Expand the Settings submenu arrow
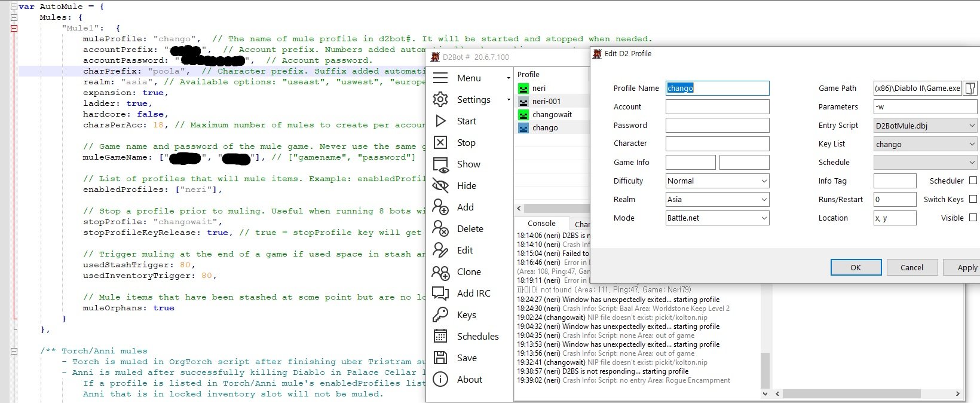The height and width of the screenshot is (403, 980). point(509,100)
